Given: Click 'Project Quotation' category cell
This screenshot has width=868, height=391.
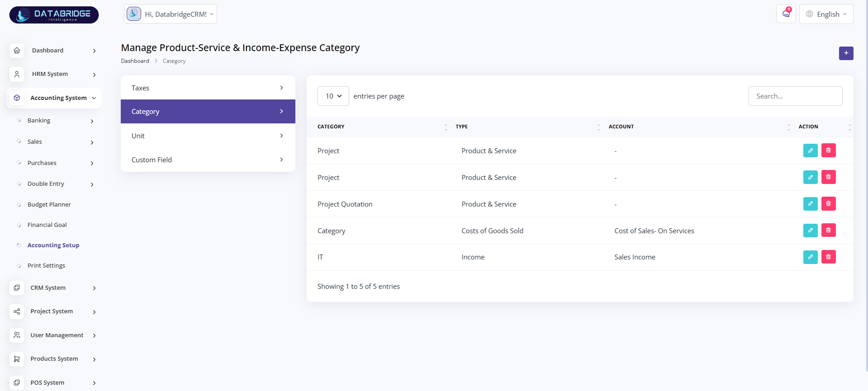Looking at the screenshot, I should tap(345, 204).
